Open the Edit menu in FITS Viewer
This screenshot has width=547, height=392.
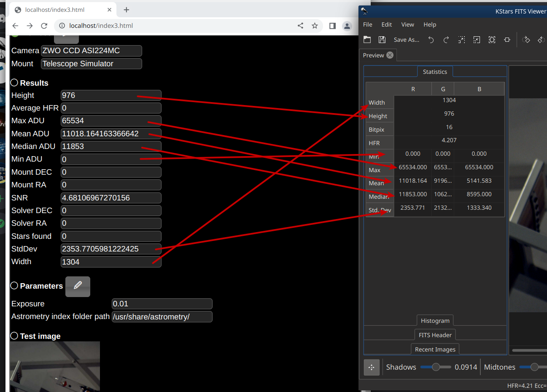click(387, 24)
